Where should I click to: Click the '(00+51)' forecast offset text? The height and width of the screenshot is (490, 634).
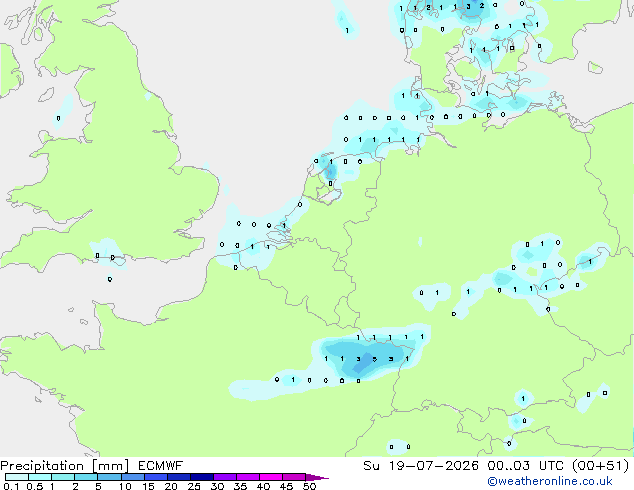coord(601,466)
